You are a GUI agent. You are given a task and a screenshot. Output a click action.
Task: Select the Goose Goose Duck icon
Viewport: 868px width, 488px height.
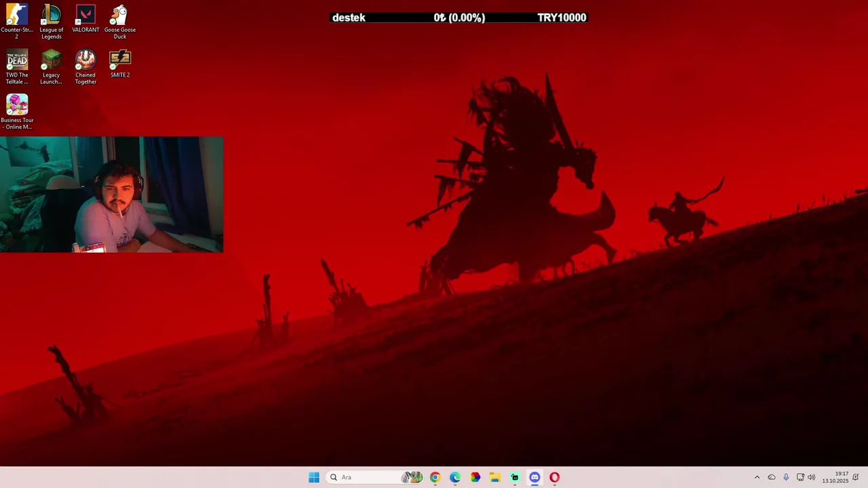coord(120,22)
